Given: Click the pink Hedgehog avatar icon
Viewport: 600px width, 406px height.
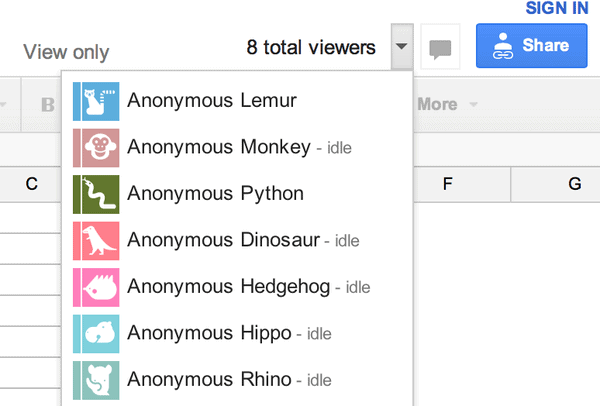Looking at the screenshot, I should [96, 287].
